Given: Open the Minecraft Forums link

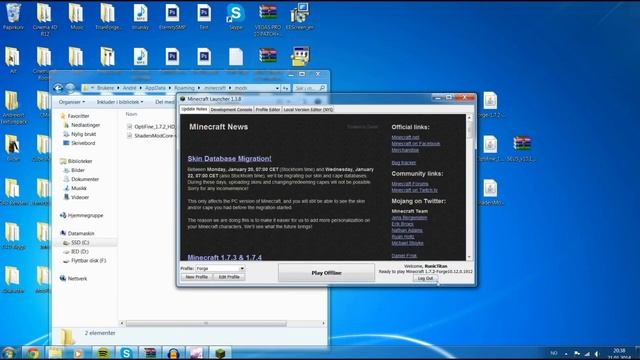Looking at the screenshot, I should click(x=410, y=184).
